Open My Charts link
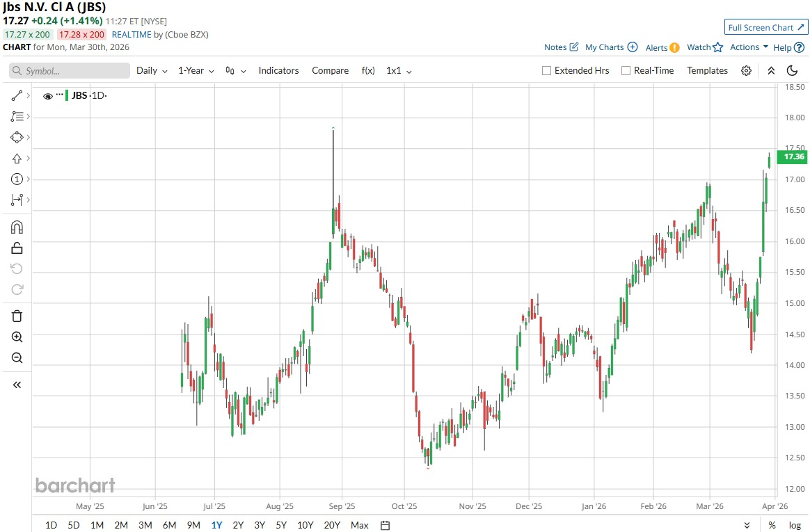The height and width of the screenshot is (532, 810). click(611, 47)
